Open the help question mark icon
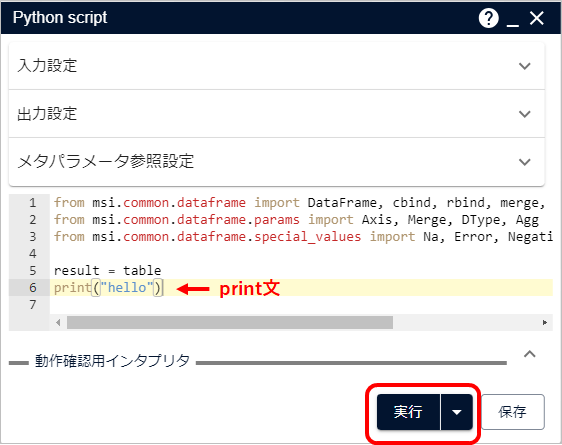Image resolution: width=562 pixels, height=445 pixels. pos(489,18)
